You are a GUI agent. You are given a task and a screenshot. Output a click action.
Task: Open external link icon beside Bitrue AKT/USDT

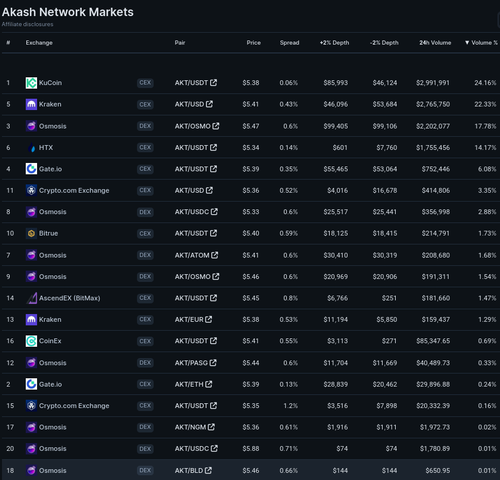pos(213,233)
